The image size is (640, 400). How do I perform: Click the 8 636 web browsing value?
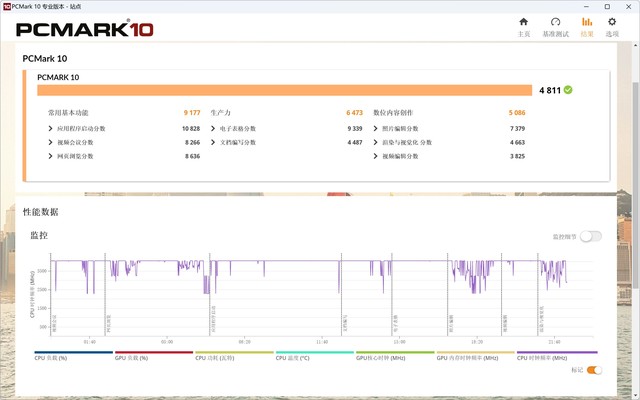192,156
